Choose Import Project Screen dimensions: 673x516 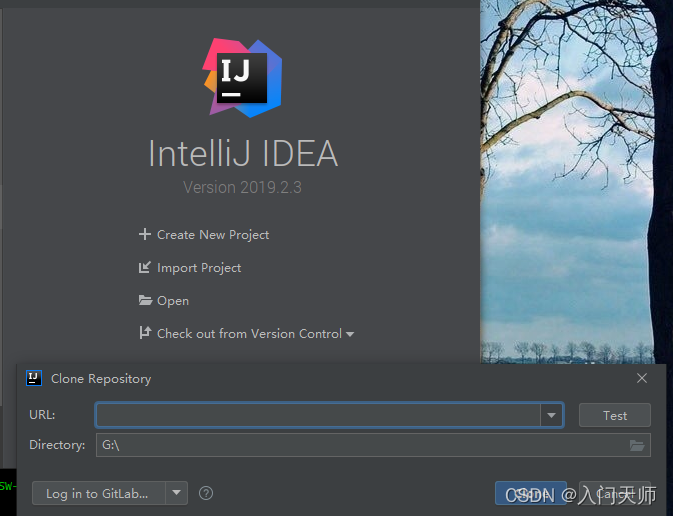coord(199,268)
